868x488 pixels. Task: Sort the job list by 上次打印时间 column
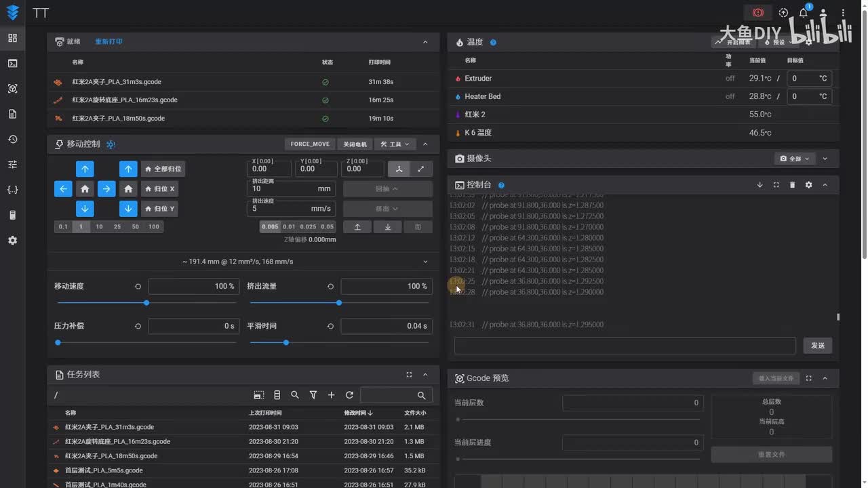[265, 413]
